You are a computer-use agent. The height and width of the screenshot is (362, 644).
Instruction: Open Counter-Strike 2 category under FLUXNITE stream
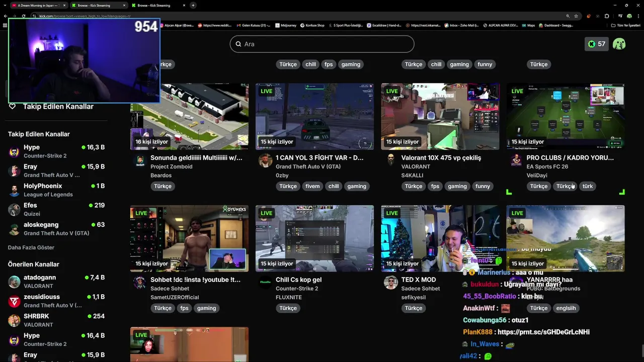click(297, 289)
